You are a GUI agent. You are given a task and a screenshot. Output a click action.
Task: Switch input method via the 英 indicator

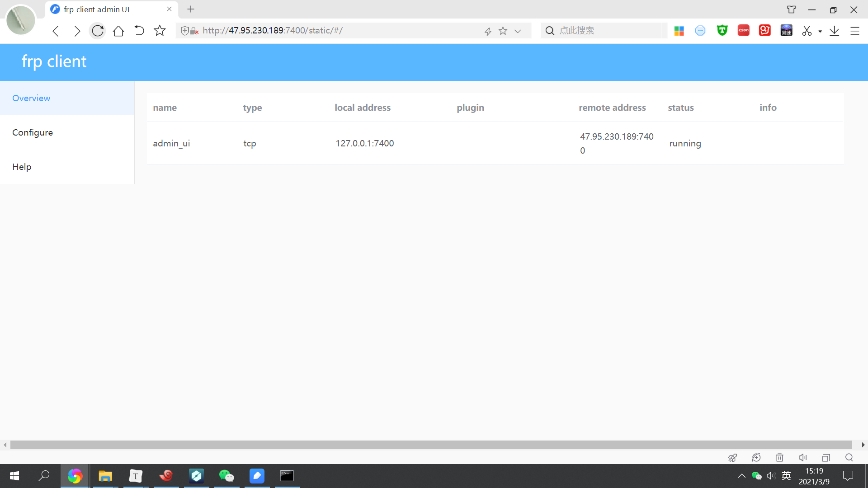tap(786, 476)
